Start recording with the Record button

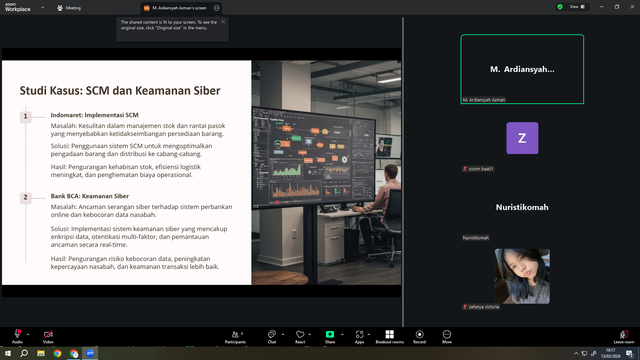(x=419, y=336)
